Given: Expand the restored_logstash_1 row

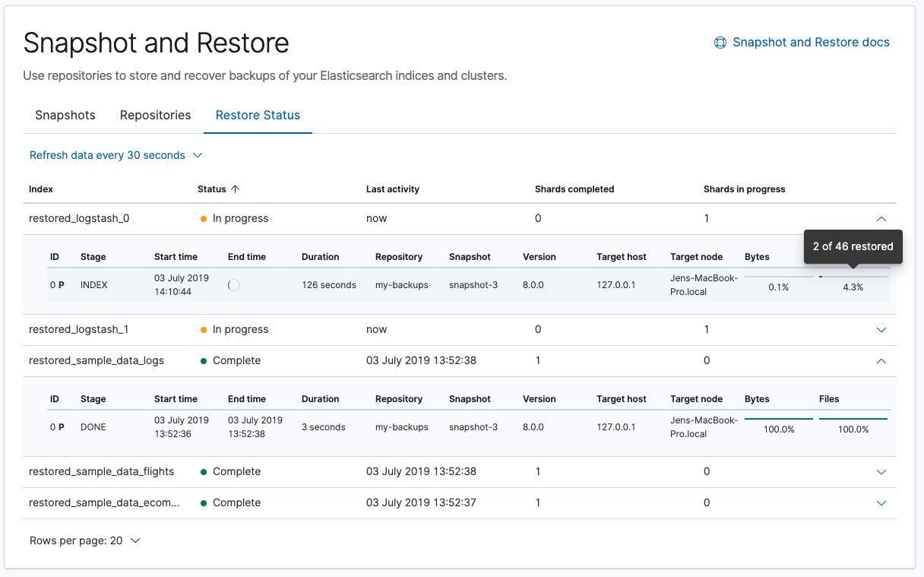Looking at the screenshot, I should 881,329.
